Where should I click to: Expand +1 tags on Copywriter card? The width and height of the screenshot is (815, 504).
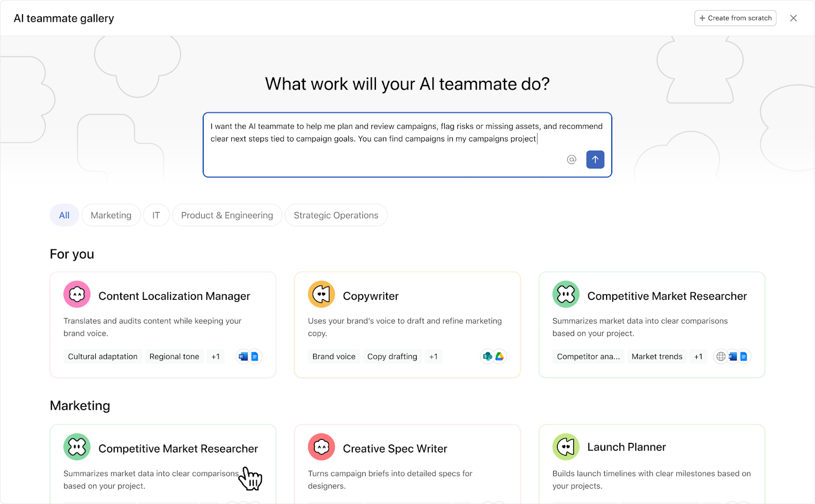[x=433, y=356]
